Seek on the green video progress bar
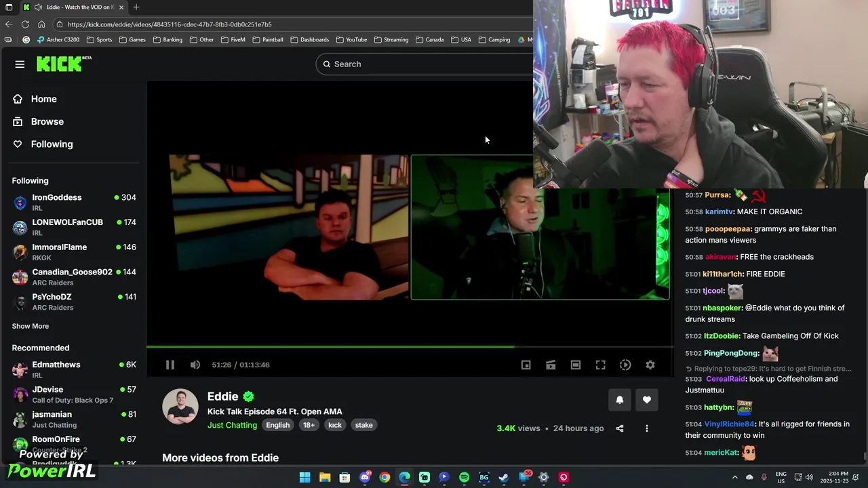 tap(410, 346)
